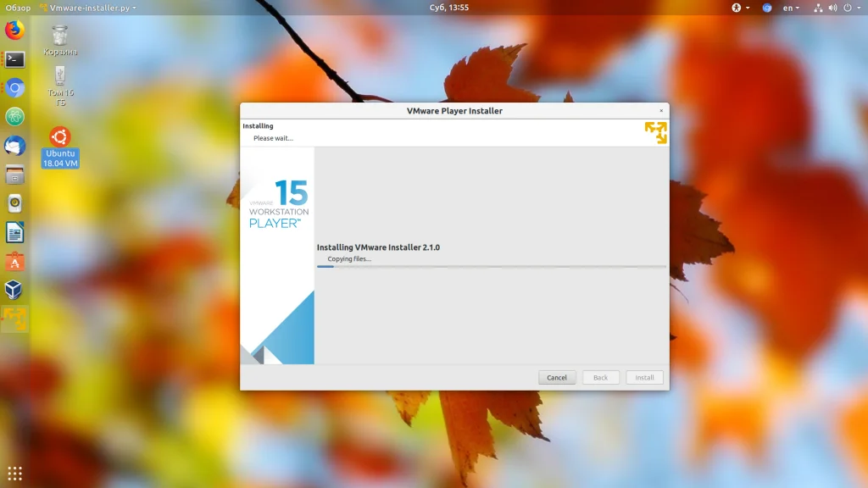Click the 'Installing' header label

point(258,126)
